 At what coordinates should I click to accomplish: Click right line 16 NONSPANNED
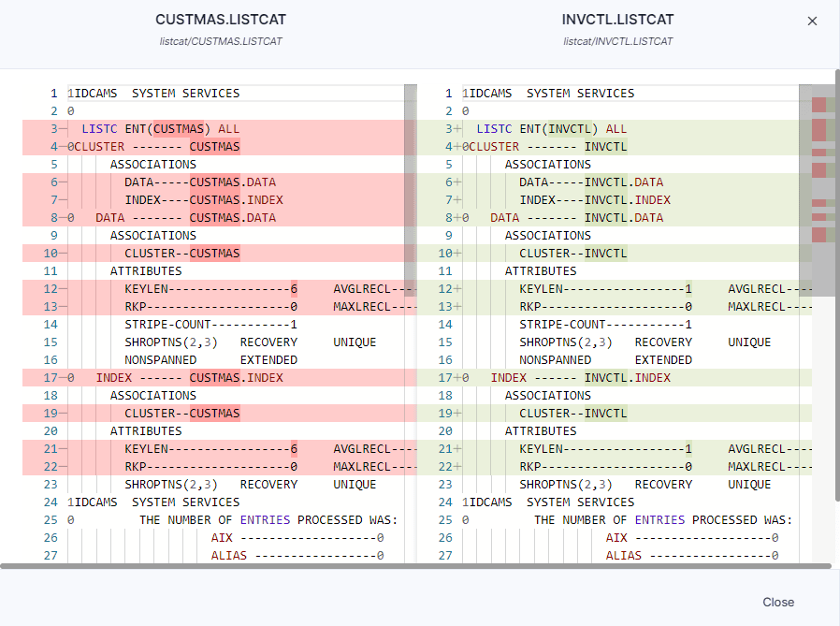tap(555, 359)
